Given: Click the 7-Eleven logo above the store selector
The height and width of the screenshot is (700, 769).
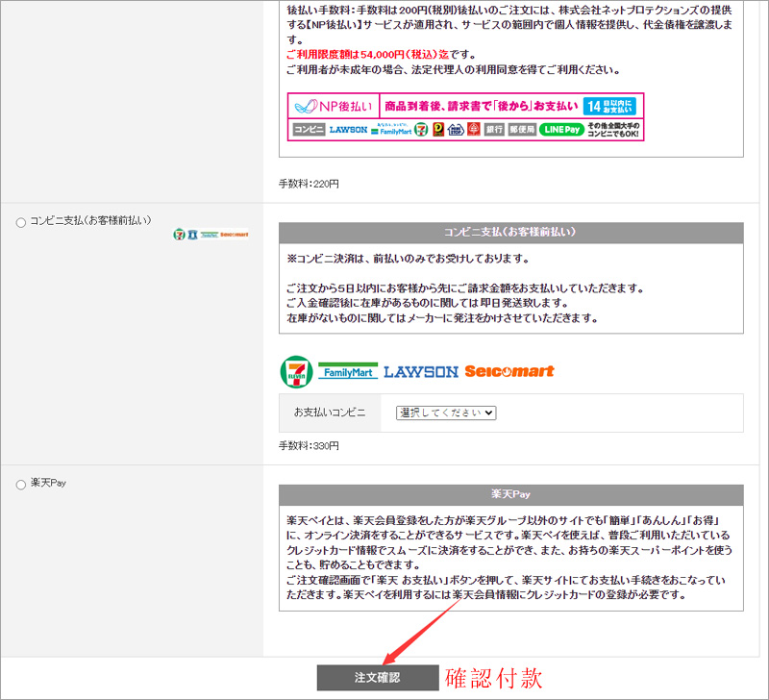Looking at the screenshot, I should [296, 372].
